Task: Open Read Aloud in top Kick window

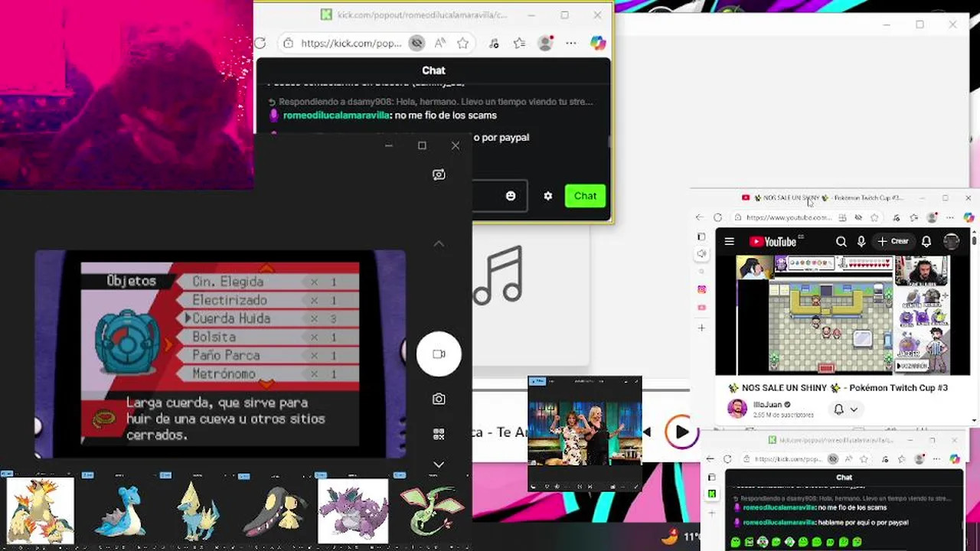Action: coord(440,44)
